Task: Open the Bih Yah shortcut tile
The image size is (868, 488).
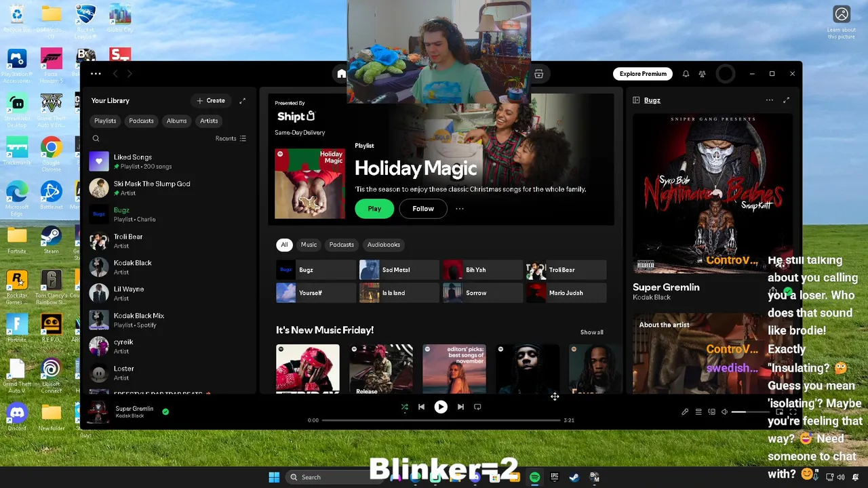Action: [482, 270]
